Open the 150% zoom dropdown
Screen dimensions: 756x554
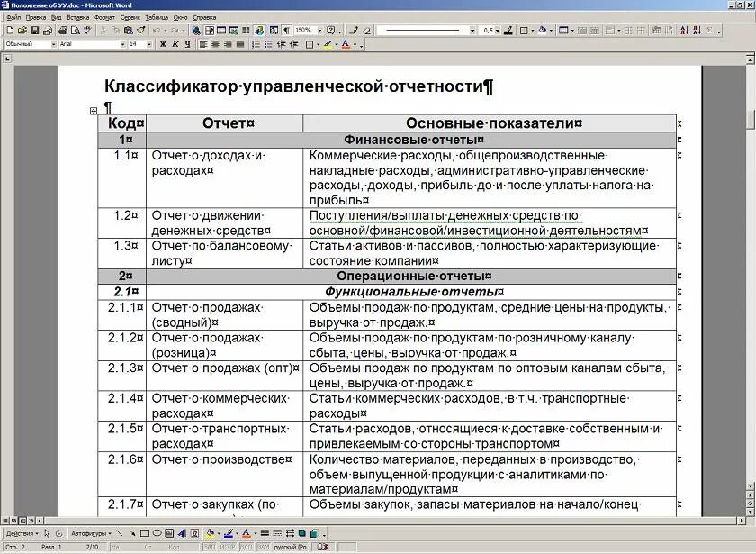319,31
